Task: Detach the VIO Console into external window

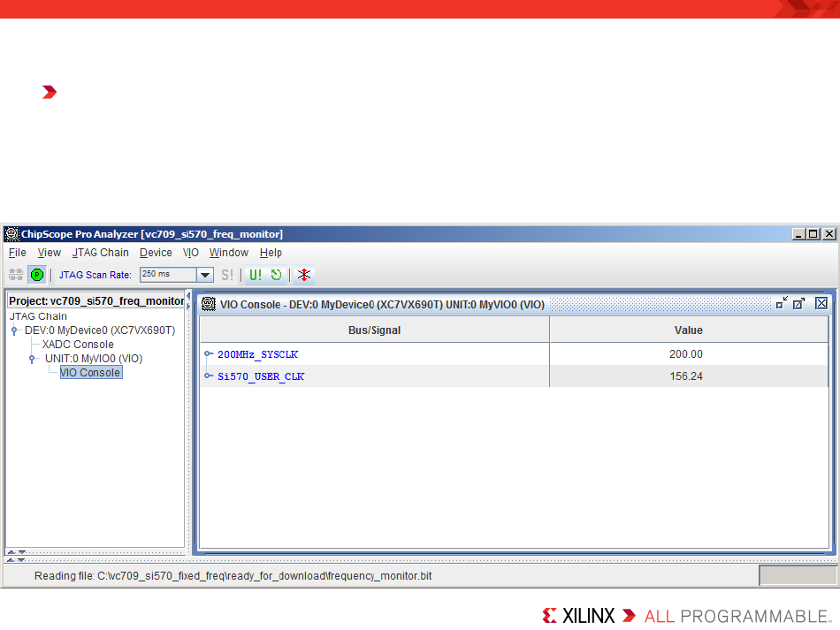Action: coord(798,303)
